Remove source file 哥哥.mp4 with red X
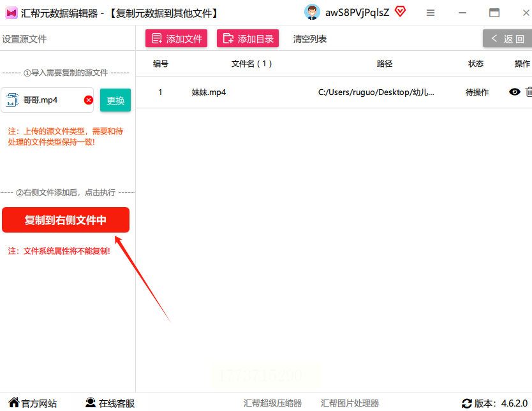Screen dimensions: 532x411 89,100
